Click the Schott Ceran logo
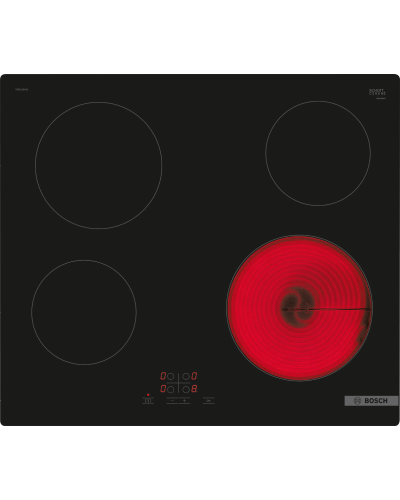Screen dimensions: 400x500 [377, 92]
